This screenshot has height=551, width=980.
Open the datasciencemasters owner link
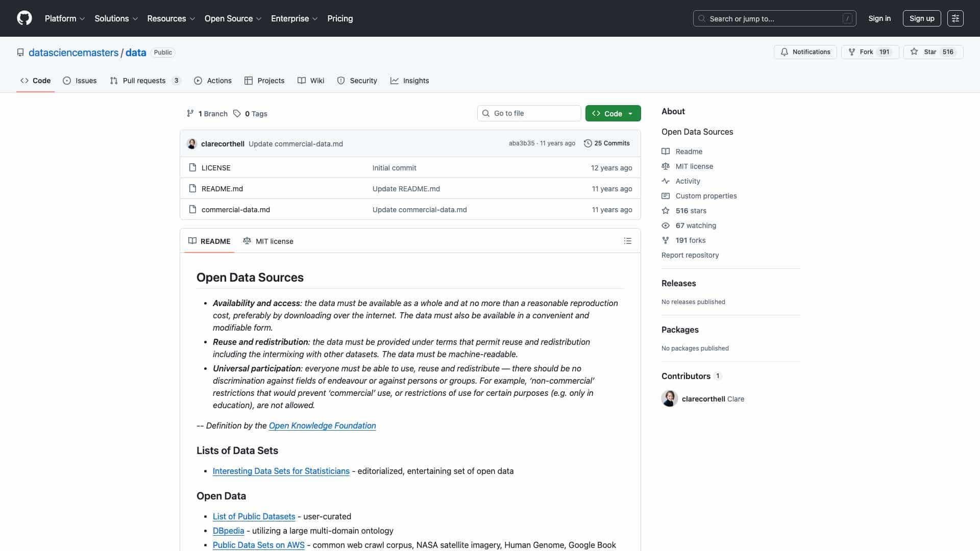(73, 53)
